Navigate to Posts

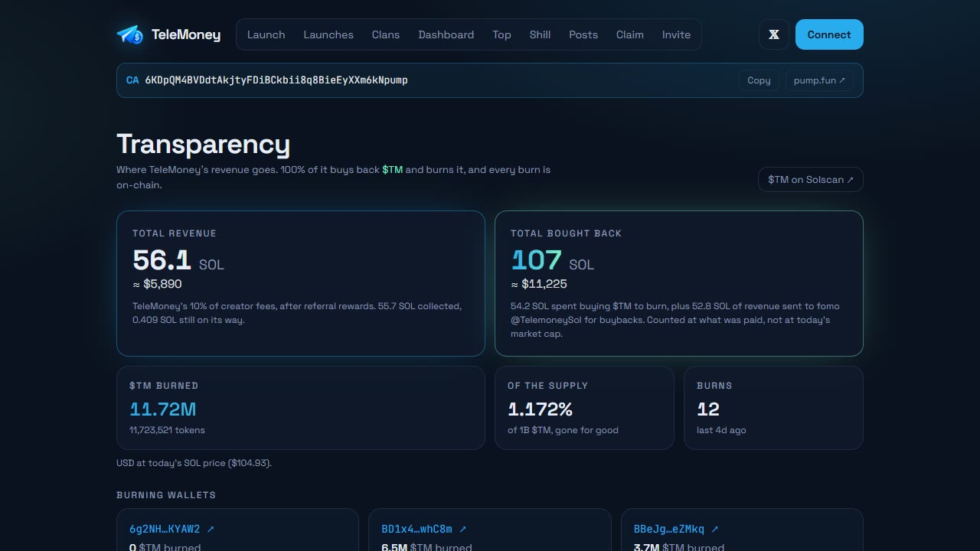[583, 34]
